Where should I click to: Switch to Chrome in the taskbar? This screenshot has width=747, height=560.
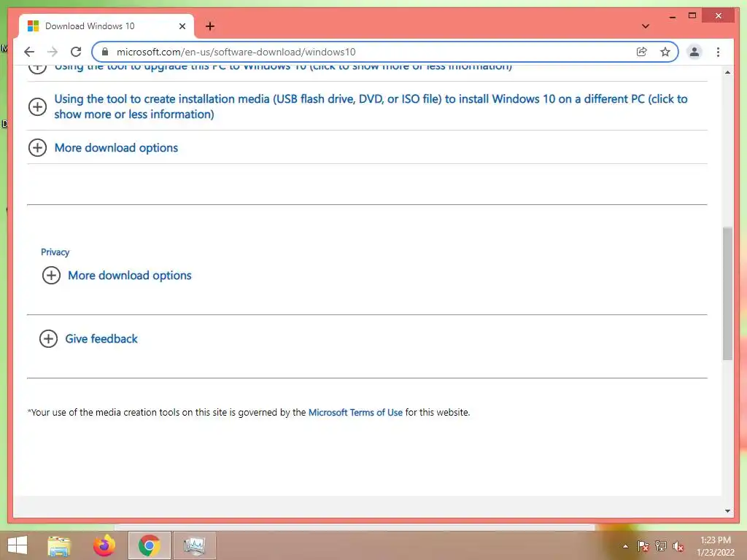pyautogui.click(x=149, y=545)
